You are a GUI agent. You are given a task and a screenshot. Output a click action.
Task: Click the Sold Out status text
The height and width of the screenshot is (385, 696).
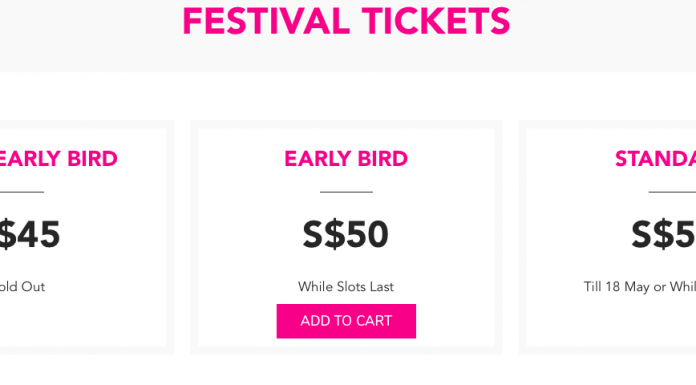(22, 287)
